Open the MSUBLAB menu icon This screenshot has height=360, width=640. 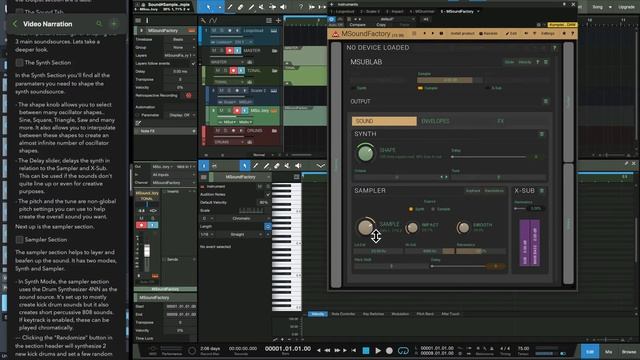(x=546, y=62)
